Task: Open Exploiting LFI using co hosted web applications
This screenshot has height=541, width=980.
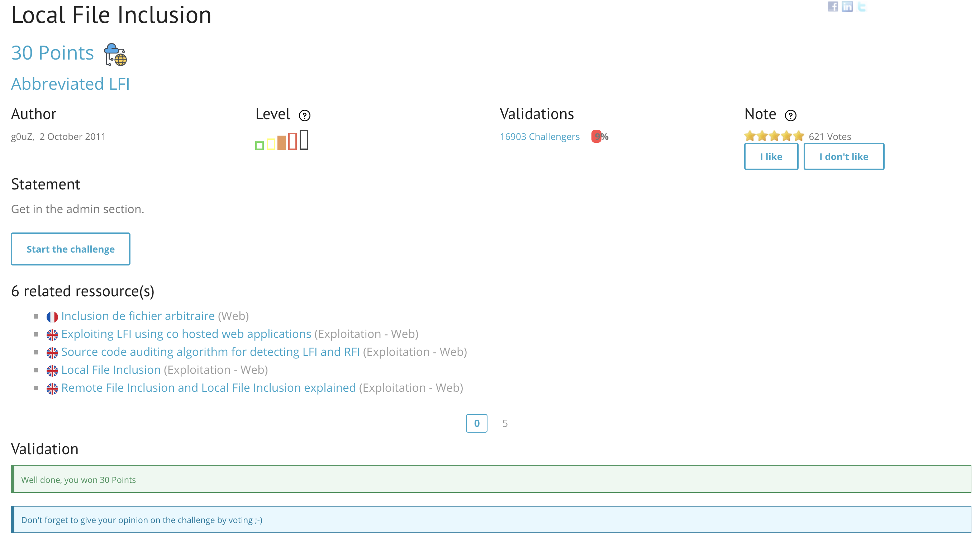Action: 186,334
